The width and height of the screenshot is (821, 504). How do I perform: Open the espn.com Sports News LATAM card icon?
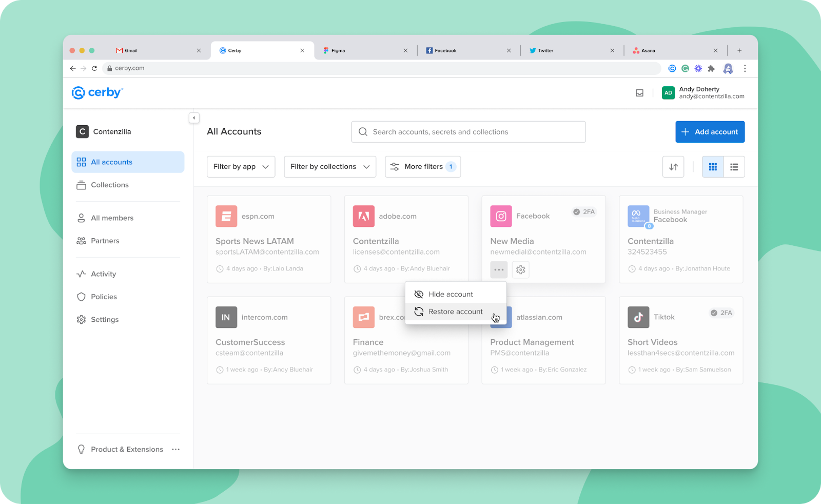pyautogui.click(x=226, y=216)
